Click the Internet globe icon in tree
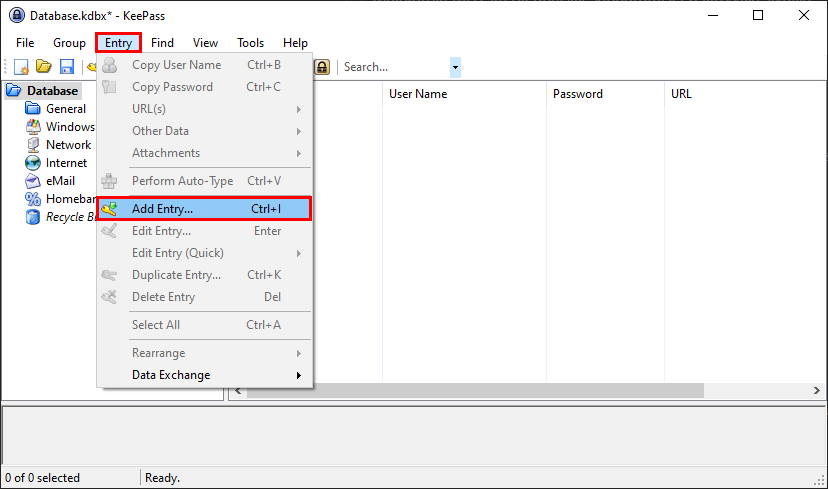Screen dimensions: 828x489 (x=33, y=163)
